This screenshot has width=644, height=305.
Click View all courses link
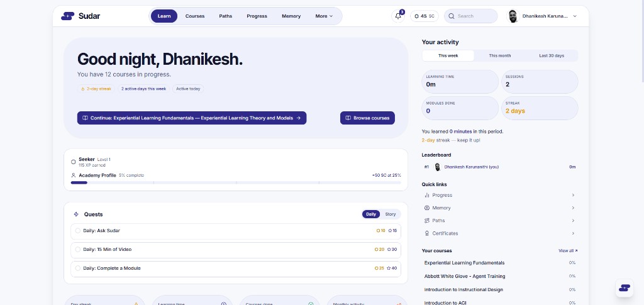click(x=568, y=251)
